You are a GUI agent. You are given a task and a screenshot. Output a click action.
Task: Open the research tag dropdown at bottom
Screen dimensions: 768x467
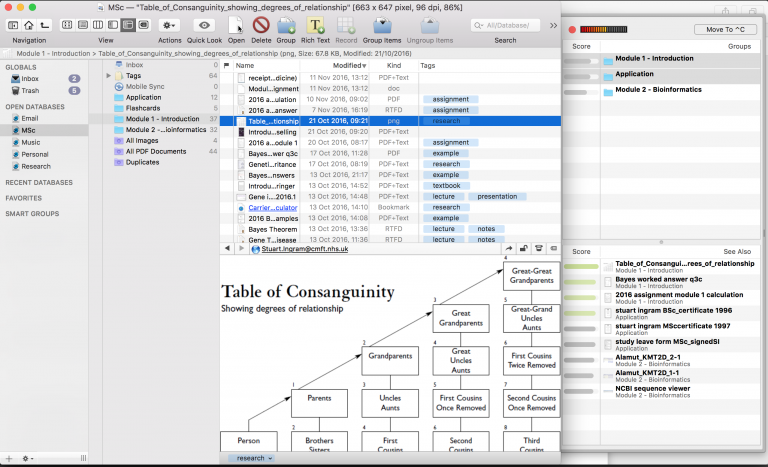[254, 458]
